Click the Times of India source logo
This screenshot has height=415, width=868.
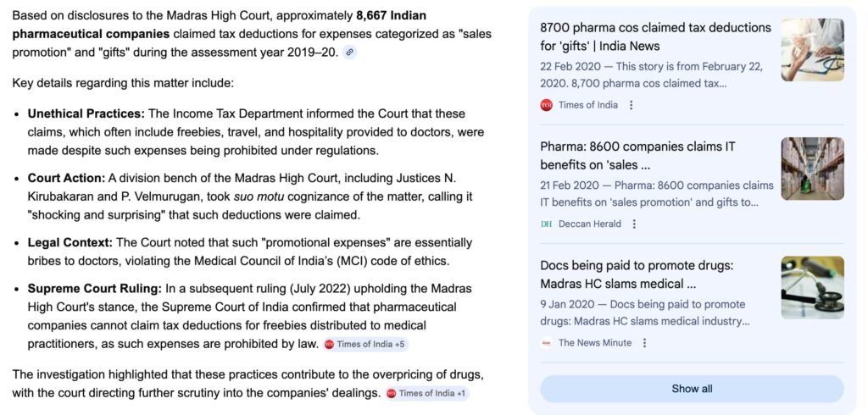546,105
